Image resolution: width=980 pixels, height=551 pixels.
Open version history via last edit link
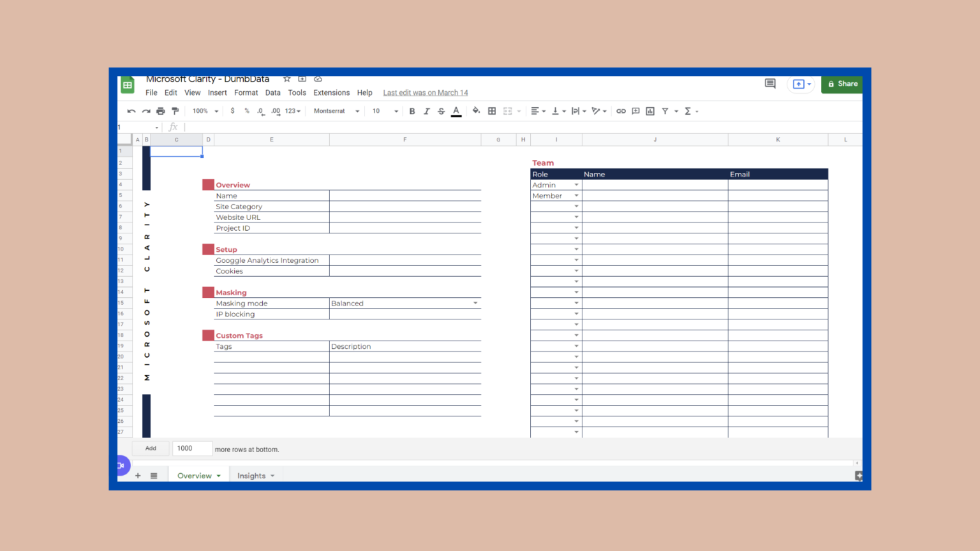(x=425, y=92)
